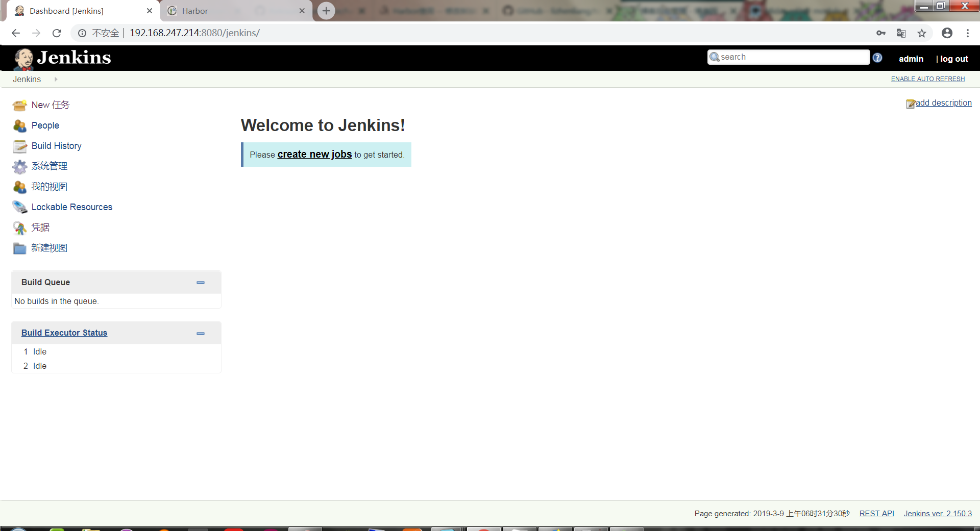Click ENABLE AUTO REFRESH link
This screenshot has width=980, height=531.
click(928, 79)
